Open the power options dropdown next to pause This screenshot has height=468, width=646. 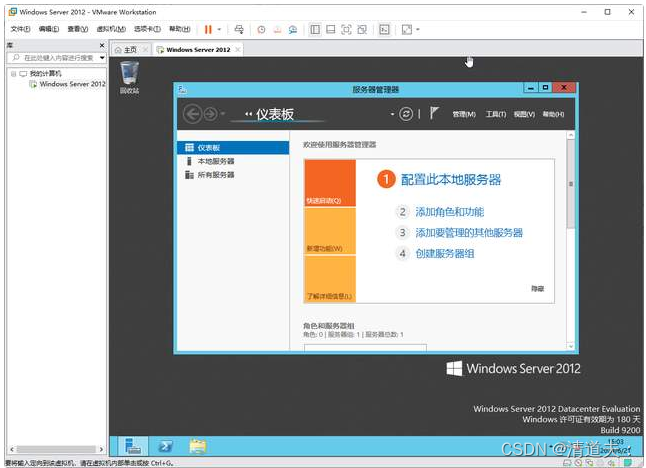click(x=219, y=29)
